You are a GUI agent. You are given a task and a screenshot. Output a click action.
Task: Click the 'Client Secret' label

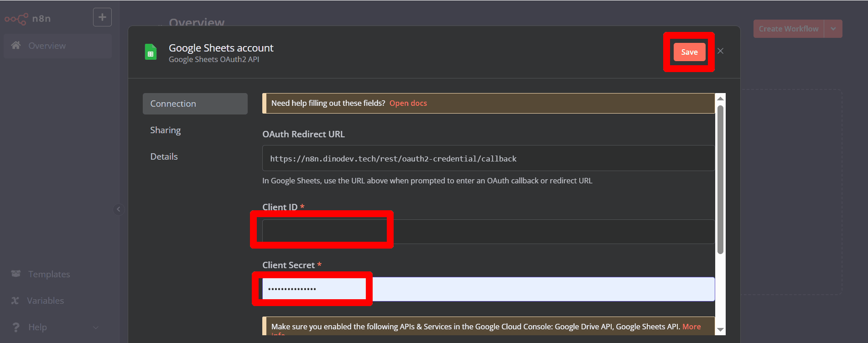click(289, 265)
